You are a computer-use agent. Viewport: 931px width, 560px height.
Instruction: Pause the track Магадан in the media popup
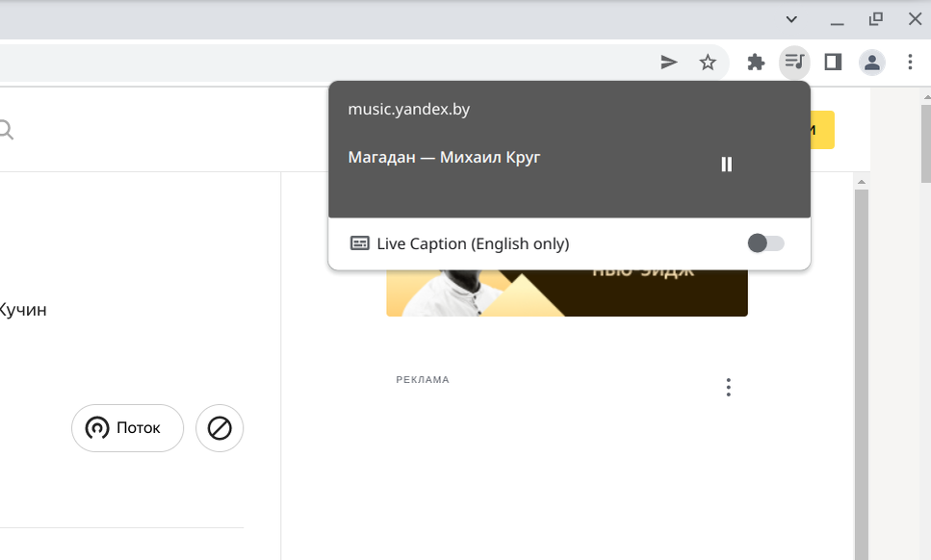(x=726, y=165)
